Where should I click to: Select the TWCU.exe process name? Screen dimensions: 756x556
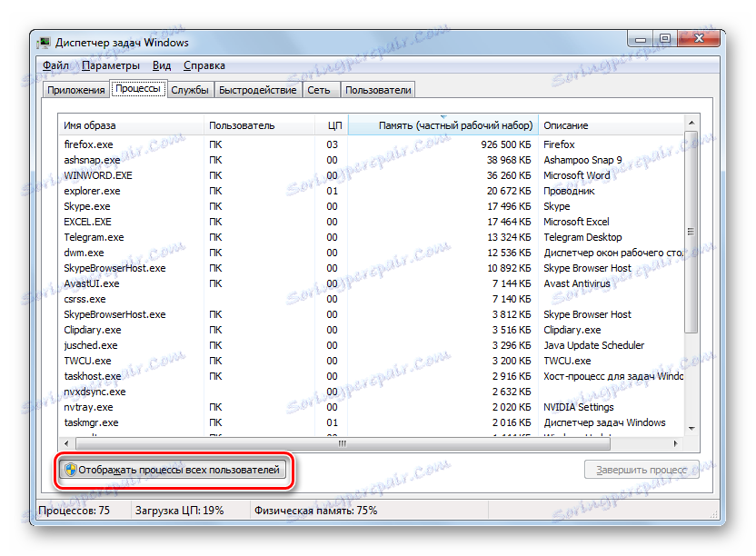pyautogui.click(x=87, y=361)
